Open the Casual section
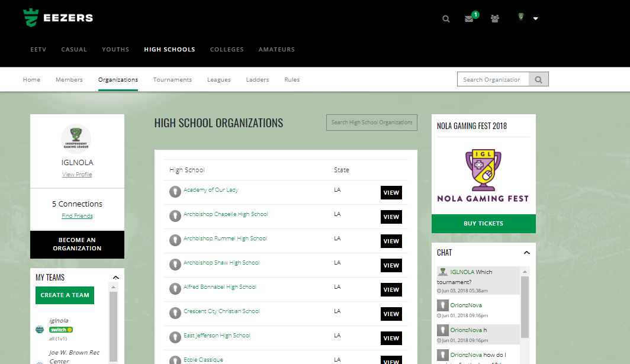 pyautogui.click(x=74, y=49)
